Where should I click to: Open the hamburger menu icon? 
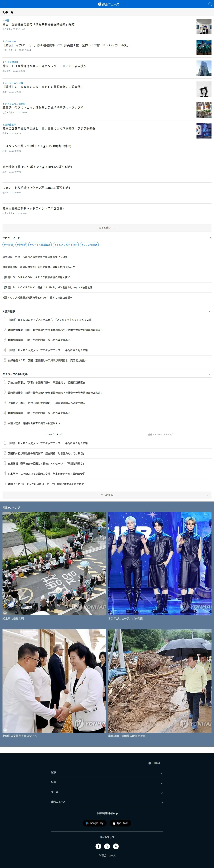(4, 4)
